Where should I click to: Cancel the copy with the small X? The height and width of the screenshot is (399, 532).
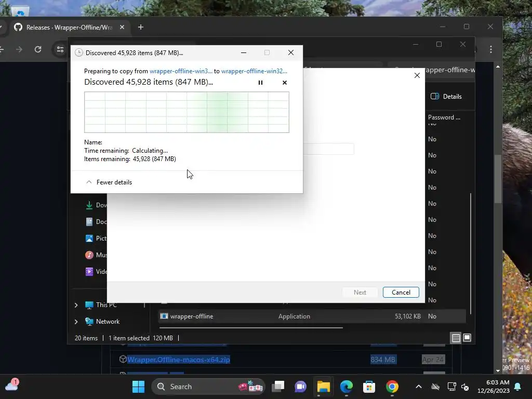coord(284,83)
